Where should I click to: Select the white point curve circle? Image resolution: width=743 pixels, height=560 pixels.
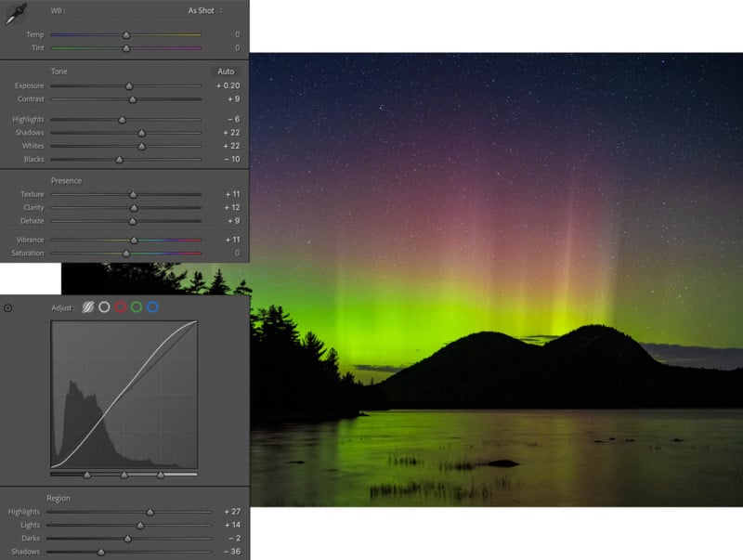pos(105,306)
